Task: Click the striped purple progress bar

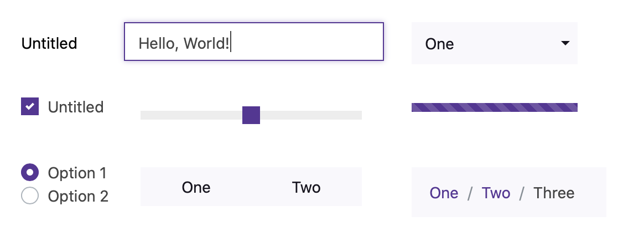Action: 494,107
